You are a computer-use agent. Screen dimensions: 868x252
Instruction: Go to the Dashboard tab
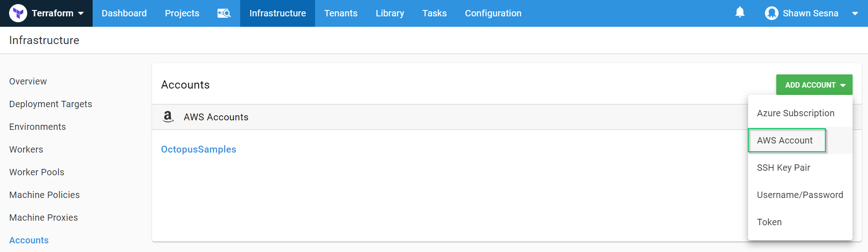[124, 13]
